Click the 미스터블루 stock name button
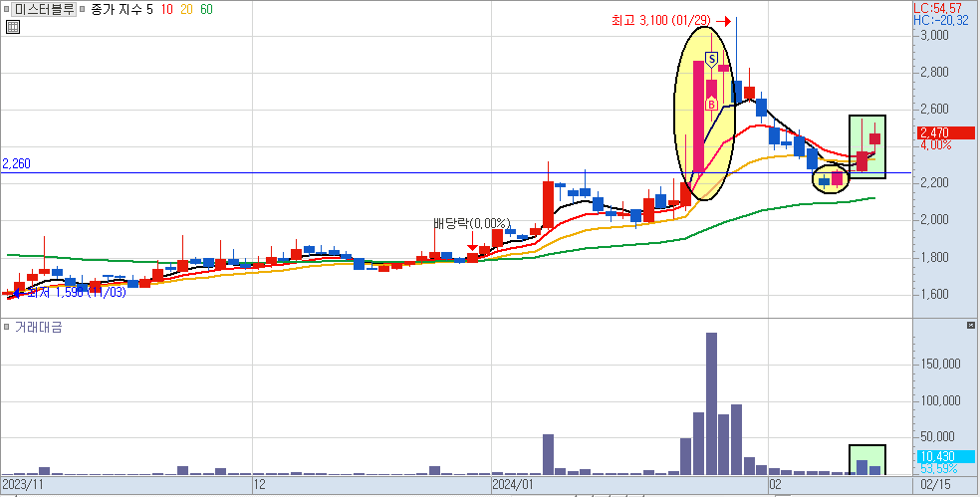 [x=44, y=10]
